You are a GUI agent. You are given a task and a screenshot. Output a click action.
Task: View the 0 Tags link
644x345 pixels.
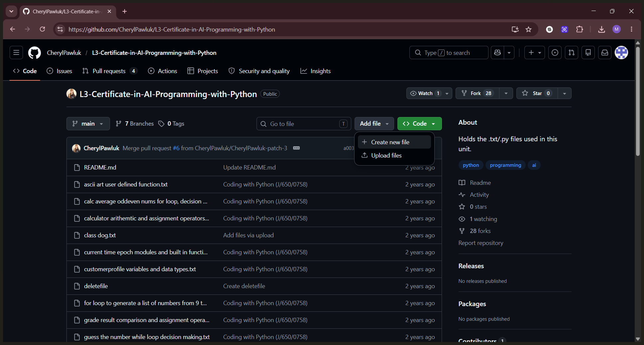pyautogui.click(x=171, y=124)
